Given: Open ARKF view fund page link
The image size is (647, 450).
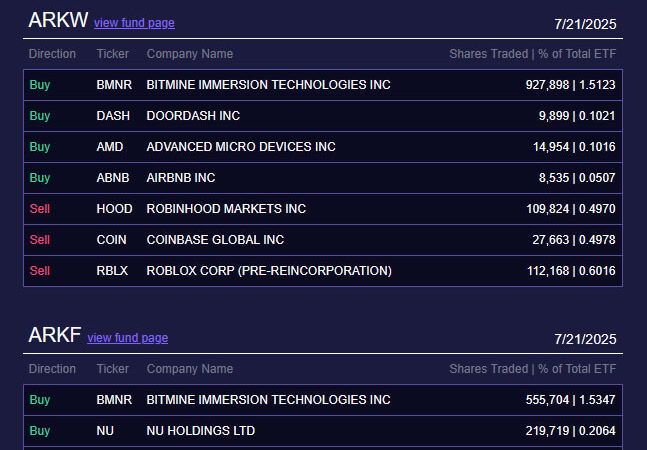Looking at the screenshot, I should 128,338.
